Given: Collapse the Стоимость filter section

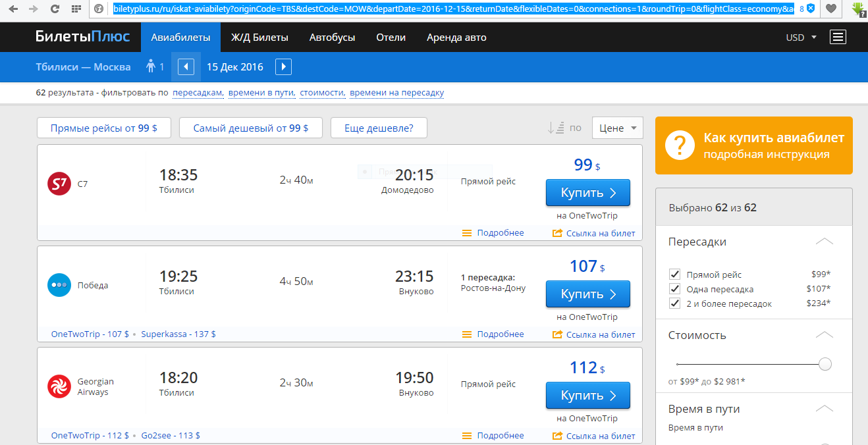Looking at the screenshot, I should (825, 335).
